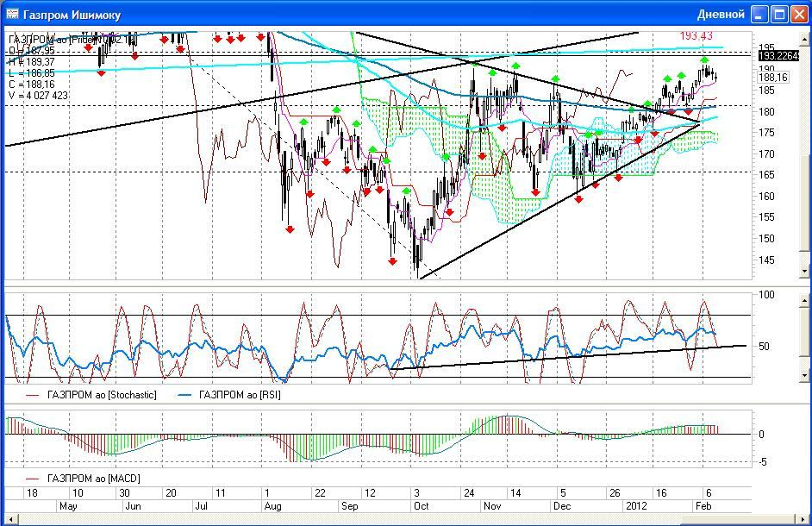Screen dimensions: 812x526
Task: Click the black 193.2264 price level label
Action: [779, 55]
